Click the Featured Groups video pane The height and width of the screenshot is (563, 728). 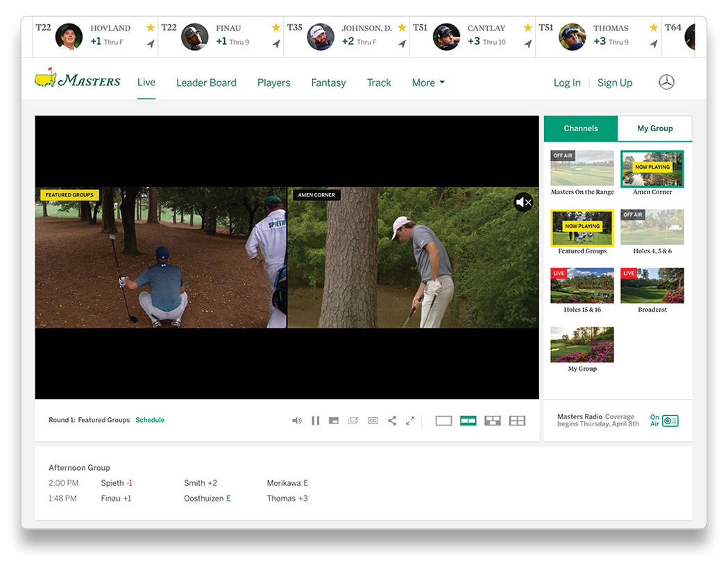click(x=161, y=258)
